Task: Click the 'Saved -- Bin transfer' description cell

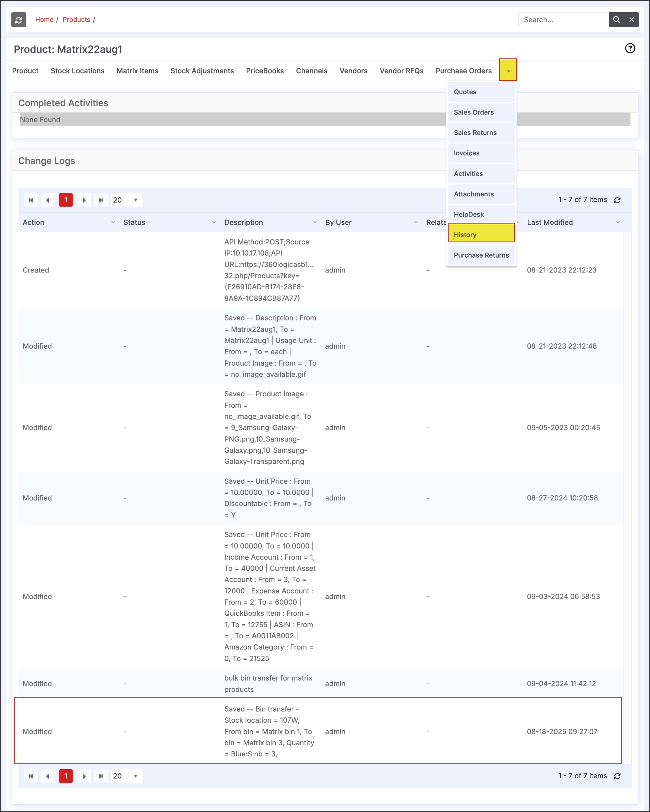Action: tap(270, 731)
